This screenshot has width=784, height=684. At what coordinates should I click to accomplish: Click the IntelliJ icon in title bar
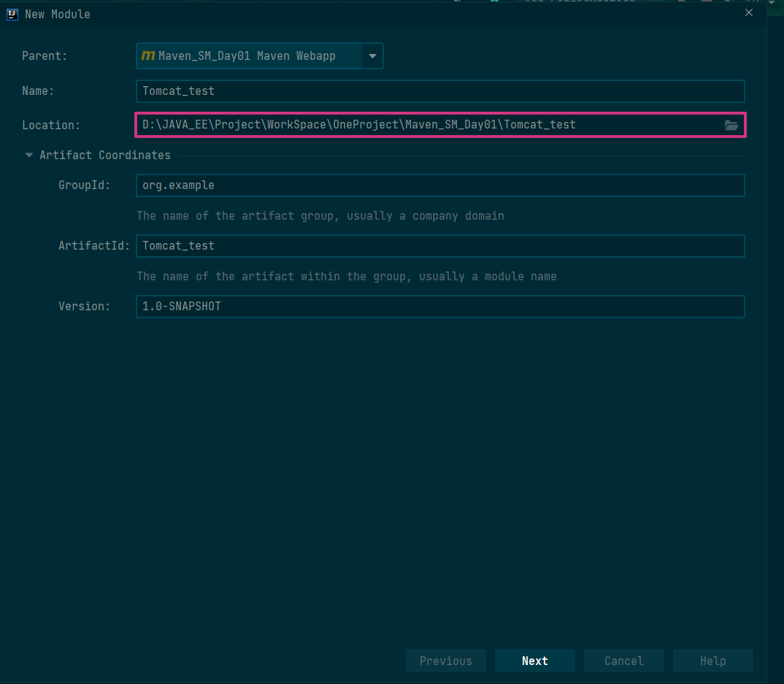click(12, 15)
